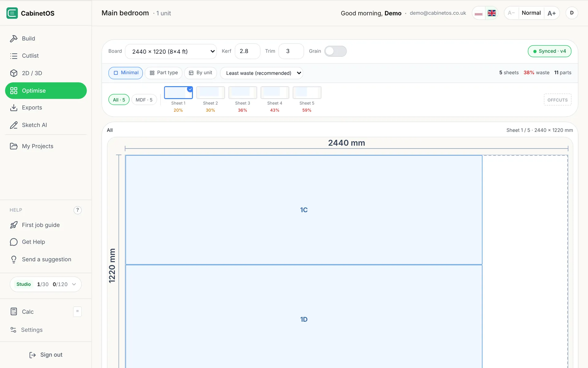Select the Sheet 5 thumbnail

tap(307, 93)
